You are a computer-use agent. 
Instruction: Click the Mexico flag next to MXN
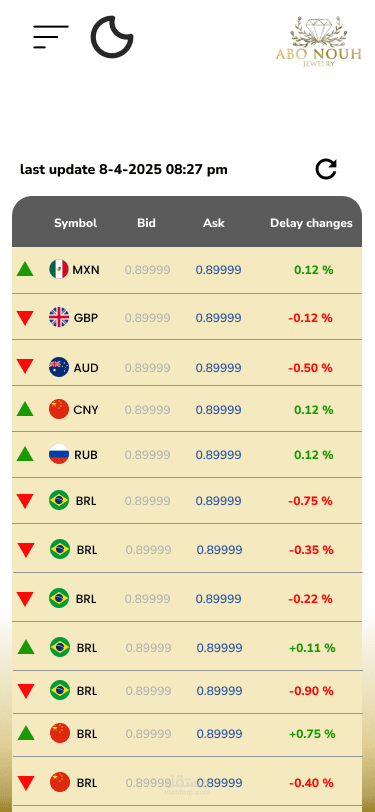point(59,269)
